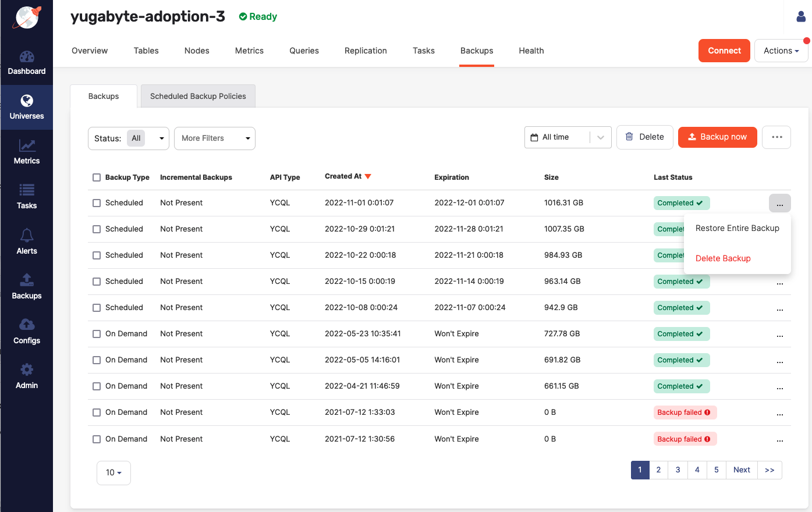Open Configs cloud icon in the sidebar

click(x=27, y=332)
